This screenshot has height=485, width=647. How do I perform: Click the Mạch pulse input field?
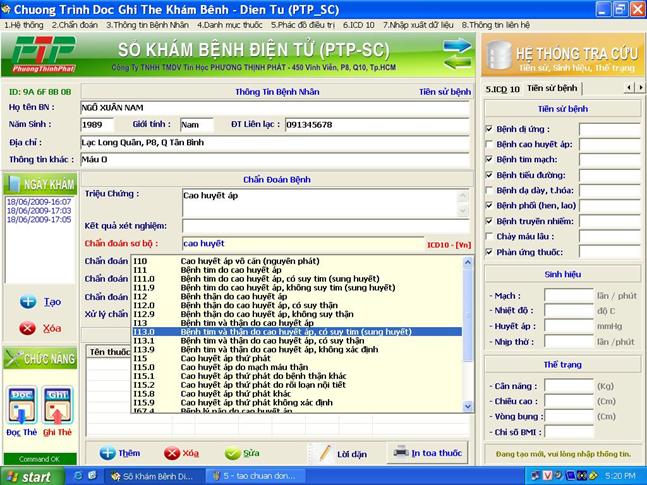point(568,295)
